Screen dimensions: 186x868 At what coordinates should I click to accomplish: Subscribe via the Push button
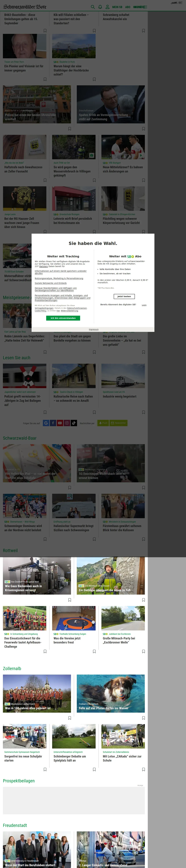click(103, 423)
